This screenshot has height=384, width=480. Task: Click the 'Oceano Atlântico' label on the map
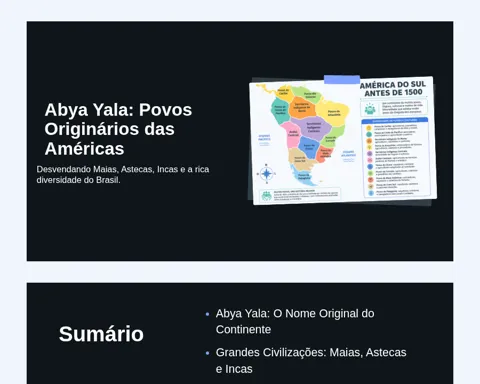pyautogui.click(x=348, y=154)
